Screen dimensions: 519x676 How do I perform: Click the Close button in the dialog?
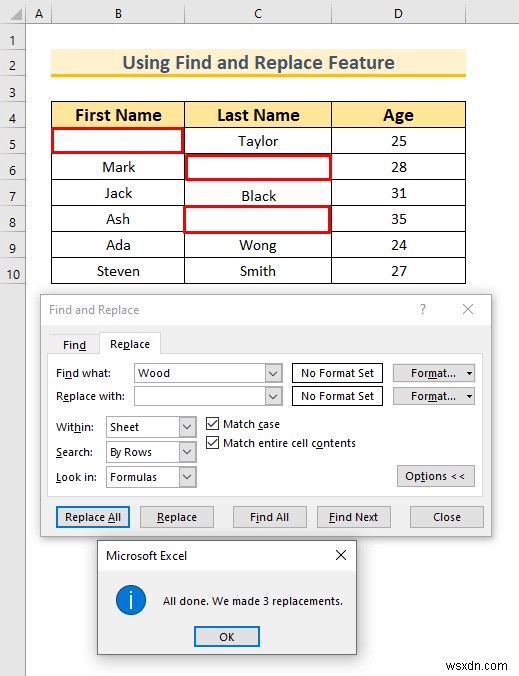pyautogui.click(x=447, y=517)
